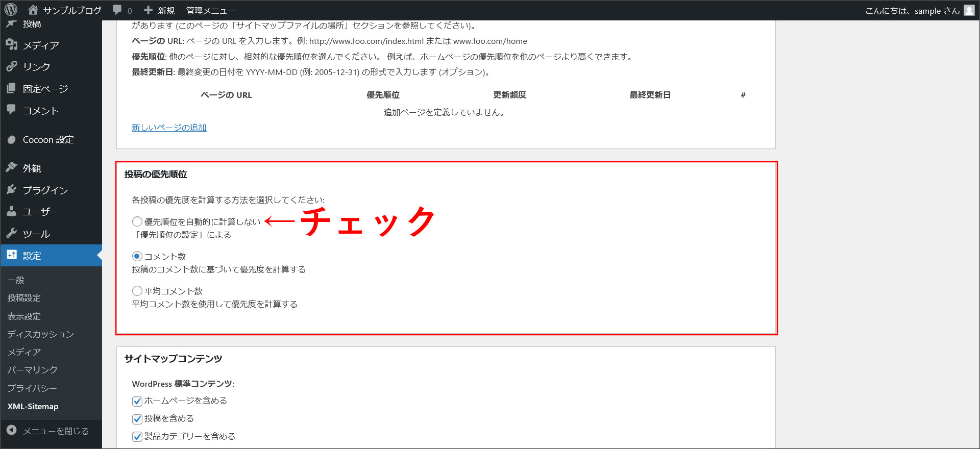Click the plus icon for 新規
This screenshot has width=980, height=449.
[148, 10]
